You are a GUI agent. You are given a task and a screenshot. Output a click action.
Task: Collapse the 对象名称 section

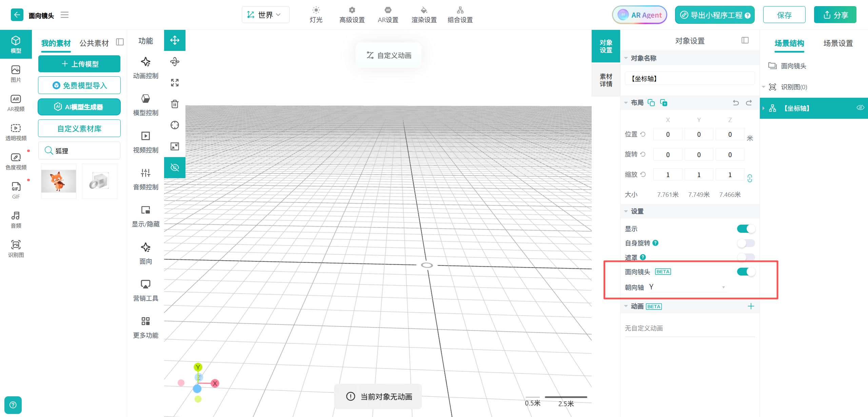pos(626,58)
